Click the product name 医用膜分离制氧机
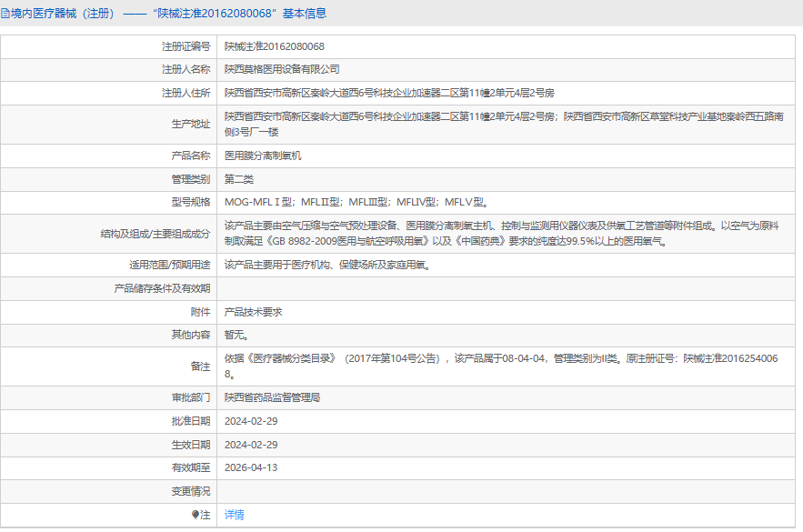This screenshot has height=532, width=803. coord(263,156)
